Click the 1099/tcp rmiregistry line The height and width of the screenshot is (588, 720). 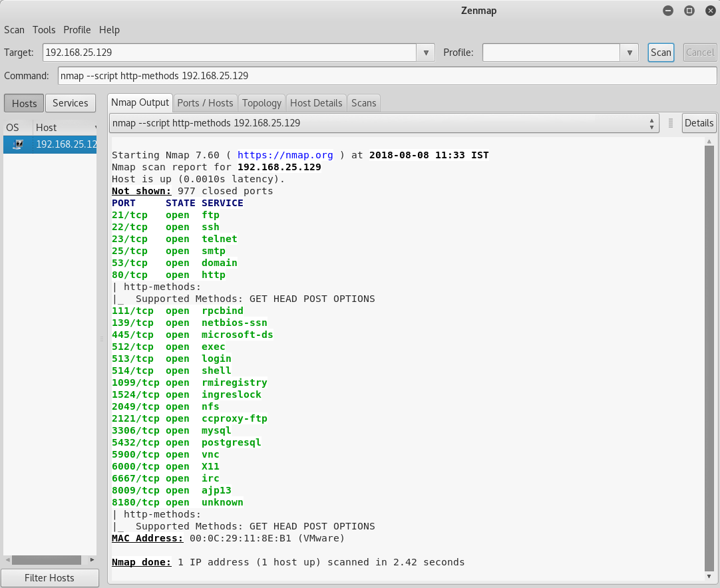pyautogui.click(x=190, y=382)
